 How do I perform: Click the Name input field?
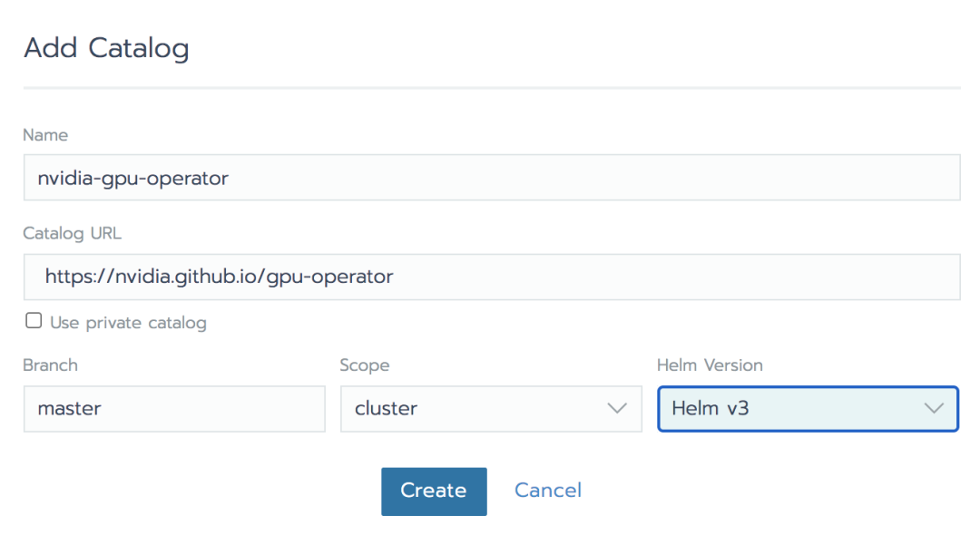click(491, 178)
